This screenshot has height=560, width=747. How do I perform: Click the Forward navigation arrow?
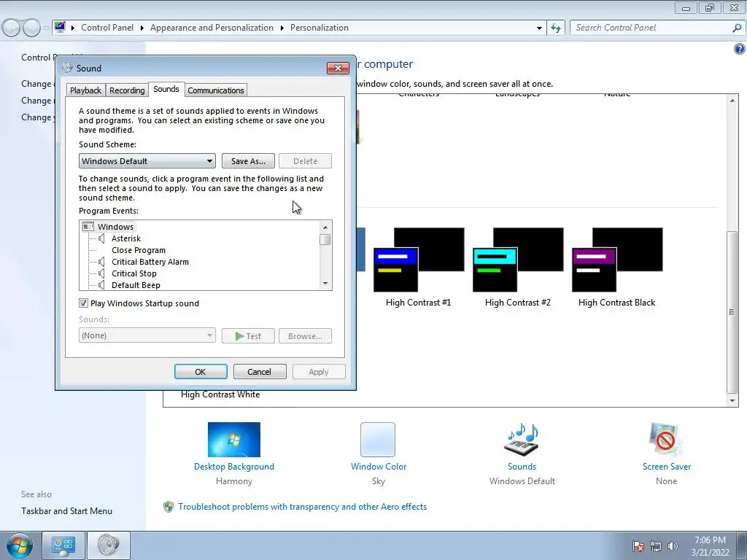tap(31, 28)
